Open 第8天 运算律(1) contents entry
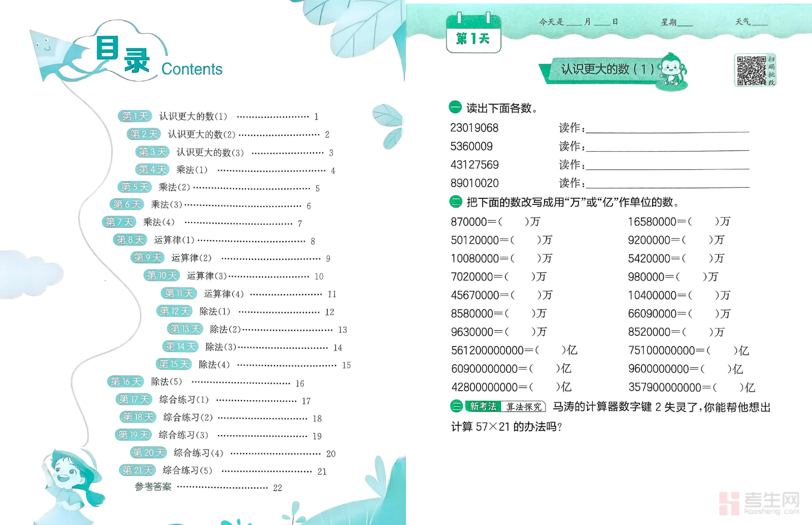The width and height of the screenshot is (812, 525). click(x=174, y=240)
